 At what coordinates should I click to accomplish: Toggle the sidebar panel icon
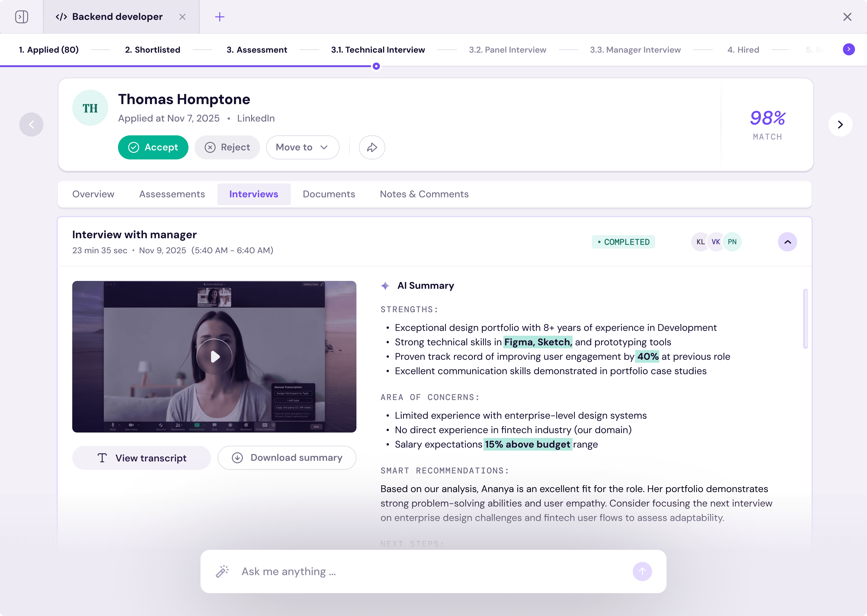pyautogui.click(x=22, y=17)
